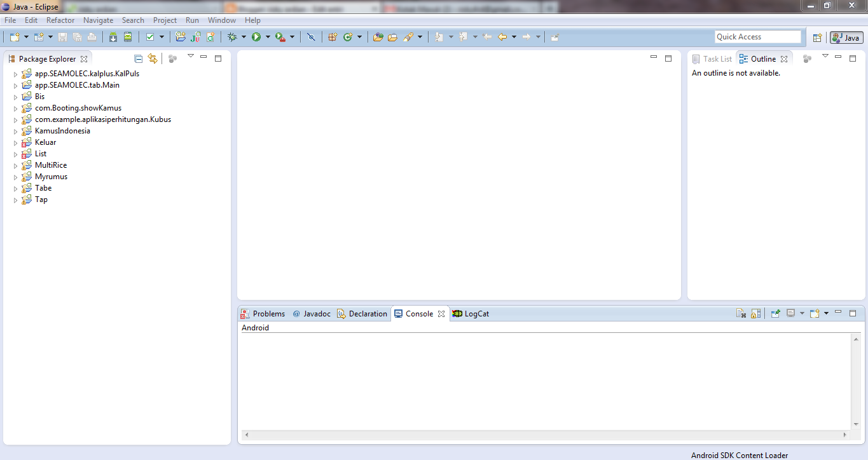Open the Navigate menu
868x460 pixels.
(98, 20)
